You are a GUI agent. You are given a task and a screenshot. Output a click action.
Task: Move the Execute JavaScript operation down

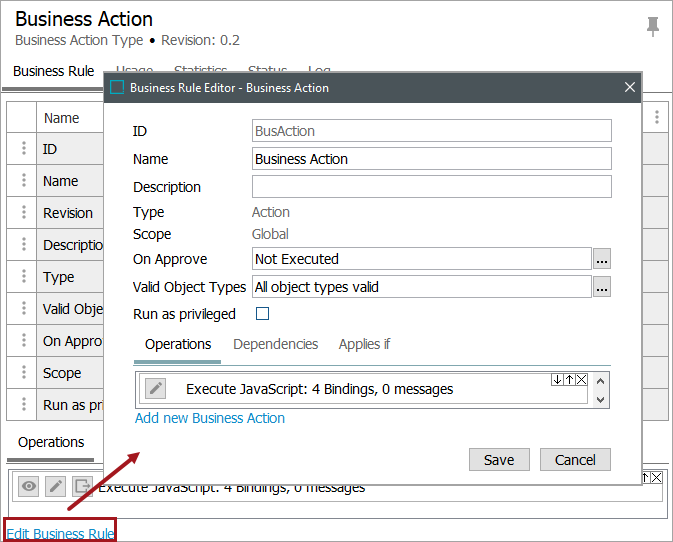pos(557,380)
